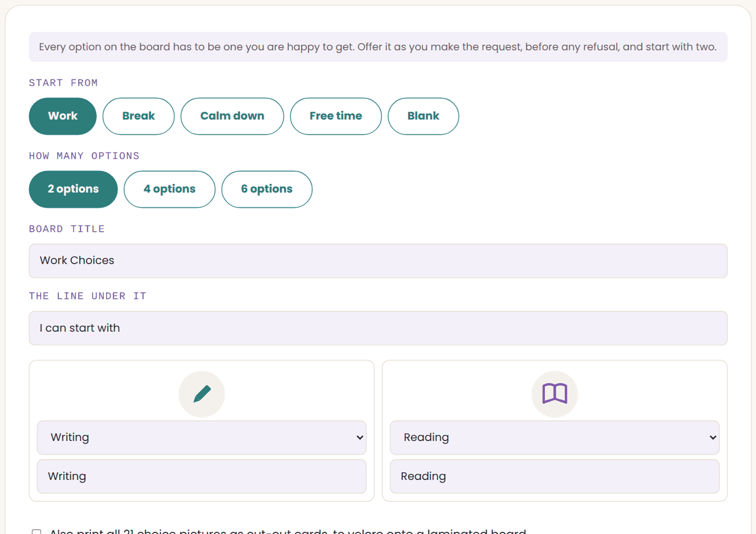Open the Writing picture dropdown
The width and height of the screenshot is (756, 534).
click(x=201, y=438)
